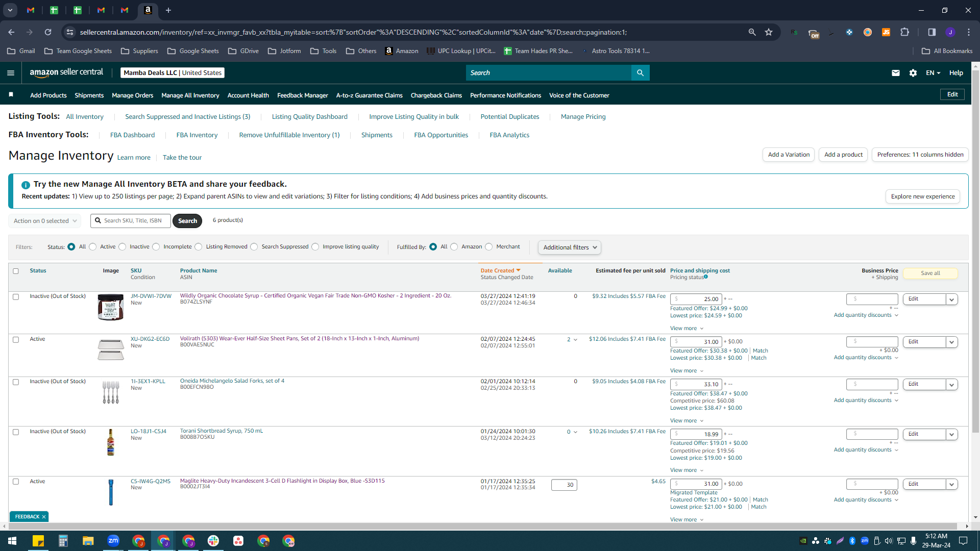Open Edit dropdown arrow for Chocolate Syrup row
This screenshot has width=980, height=551.
point(951,299)
